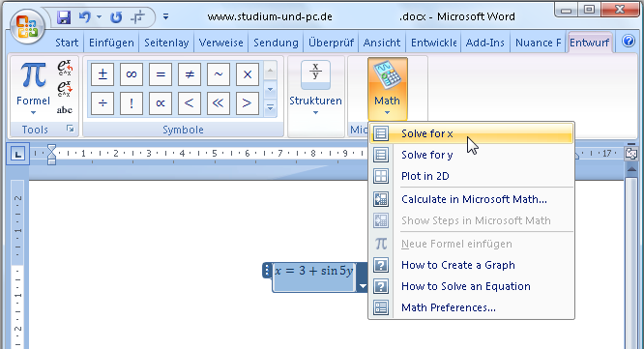The height and width of the screenshot is (349, 644).
Task: Insert the multiplication sign
Action: (248, 74)
